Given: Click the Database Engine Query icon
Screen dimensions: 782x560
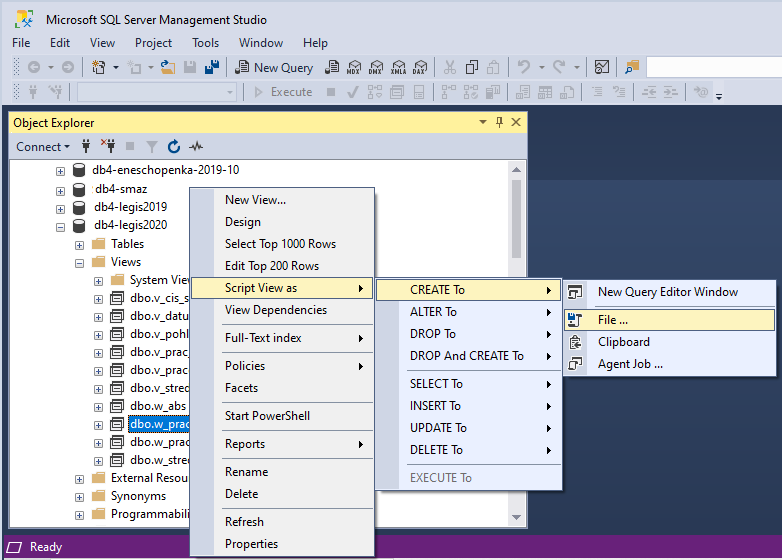Looking at the screenshot, I should [332, 67].
